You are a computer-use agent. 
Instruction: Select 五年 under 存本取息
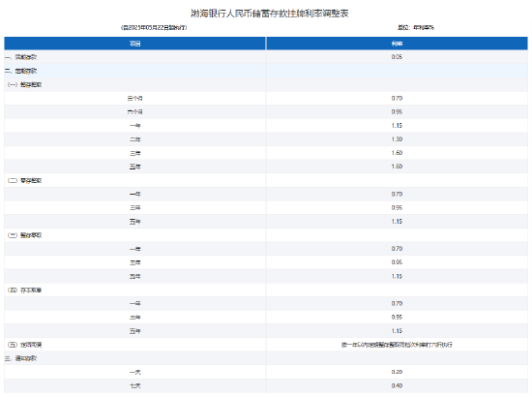135,331
